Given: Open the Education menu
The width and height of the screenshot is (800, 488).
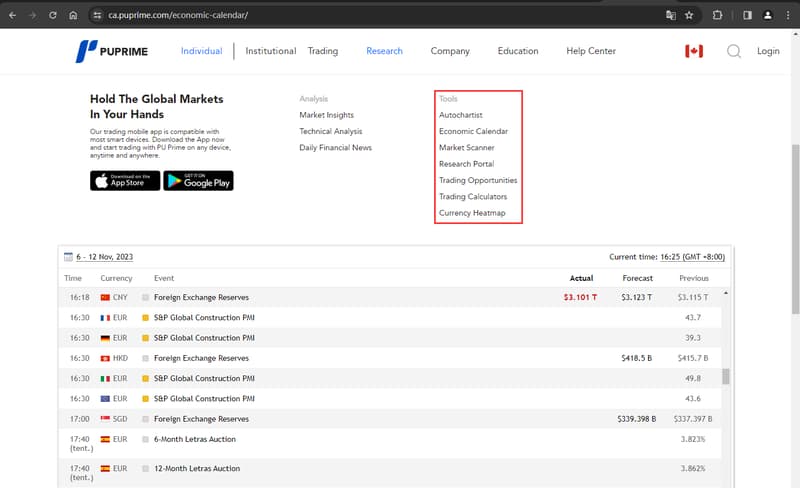Looking at the screenshot, I should pos(518,51).
